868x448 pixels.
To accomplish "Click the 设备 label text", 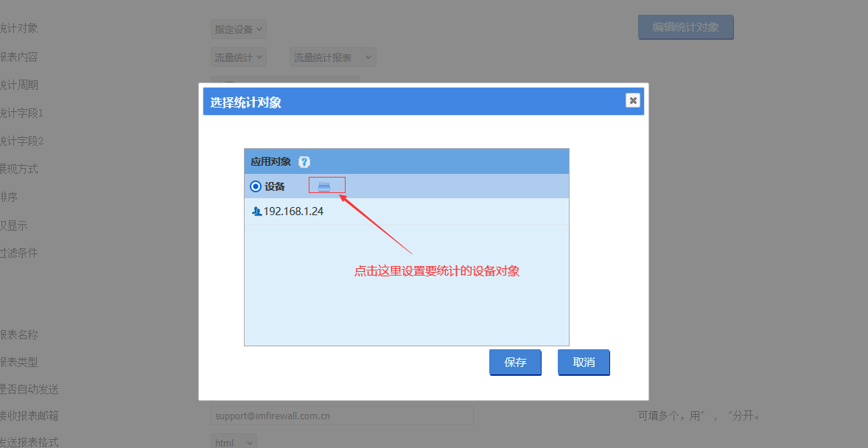I will pyautogui.click(x=275, y=186).
